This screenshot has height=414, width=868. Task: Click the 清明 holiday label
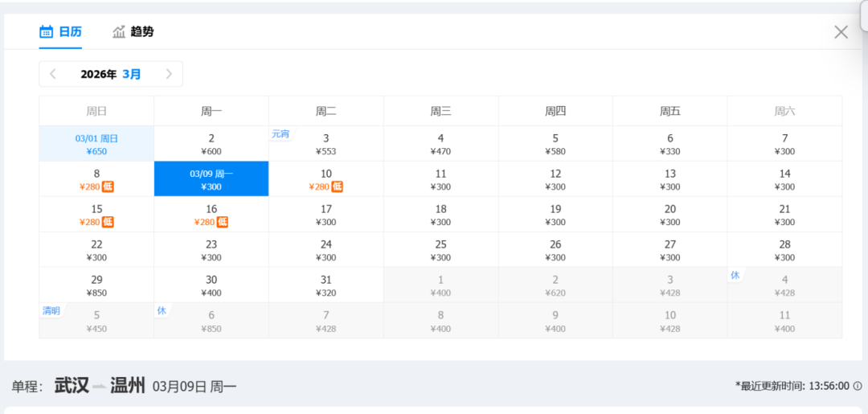tap(51, 310)
